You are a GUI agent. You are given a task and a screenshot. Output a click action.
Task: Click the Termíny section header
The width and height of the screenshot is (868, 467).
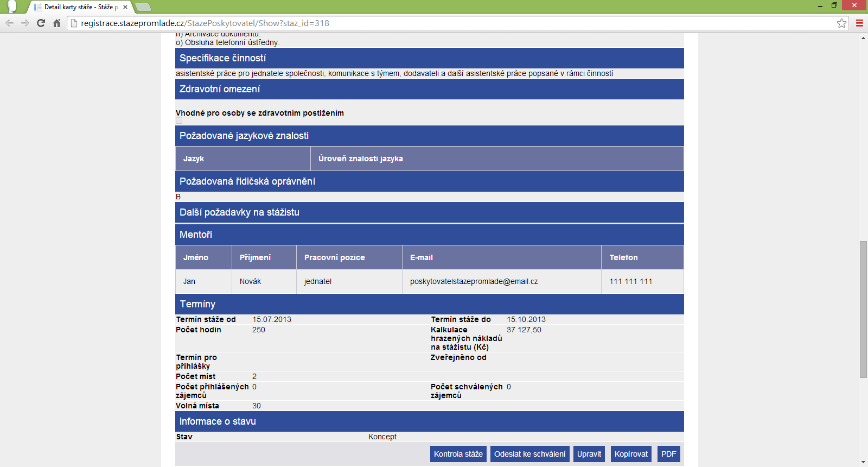coord(430,304)
